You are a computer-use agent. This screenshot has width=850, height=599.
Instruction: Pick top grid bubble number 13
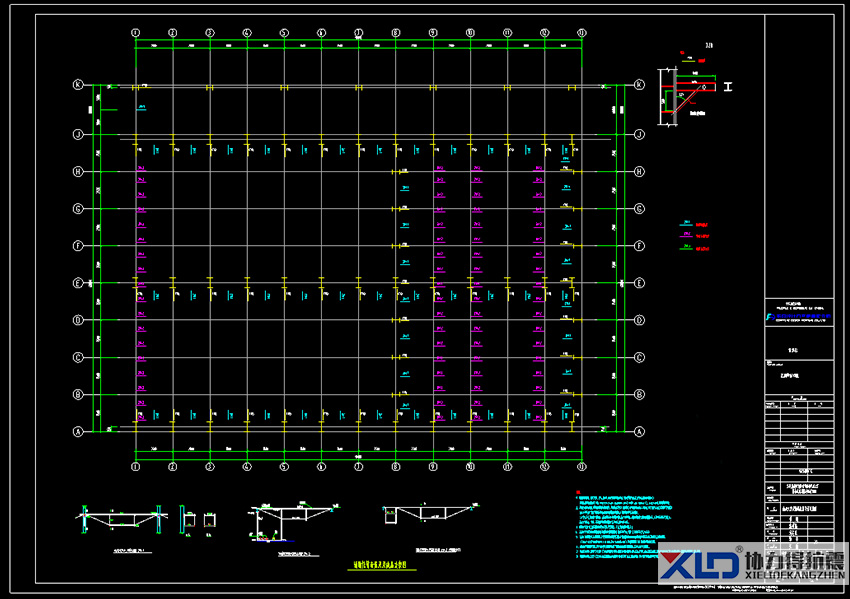(x=582, y=33)
